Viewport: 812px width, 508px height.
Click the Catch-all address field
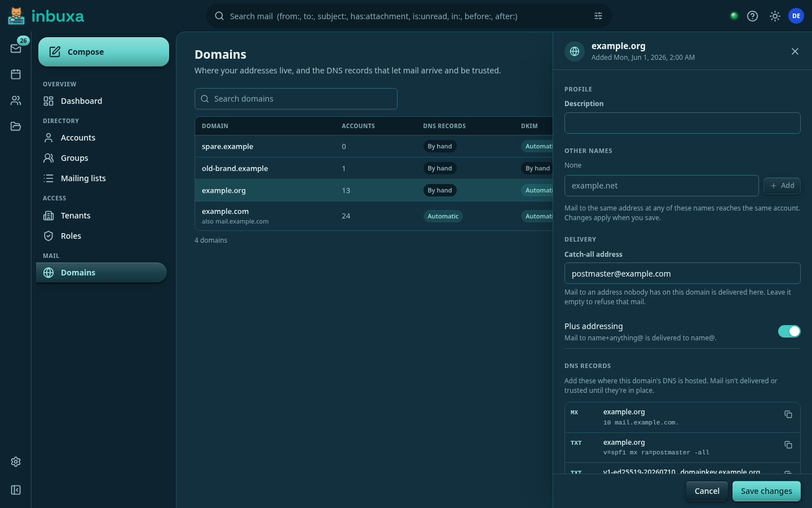point(682,273)
